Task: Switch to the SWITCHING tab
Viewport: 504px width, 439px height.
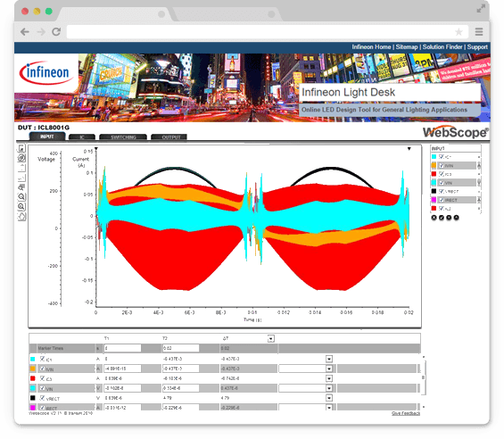Action: click(x=123, y=137)
